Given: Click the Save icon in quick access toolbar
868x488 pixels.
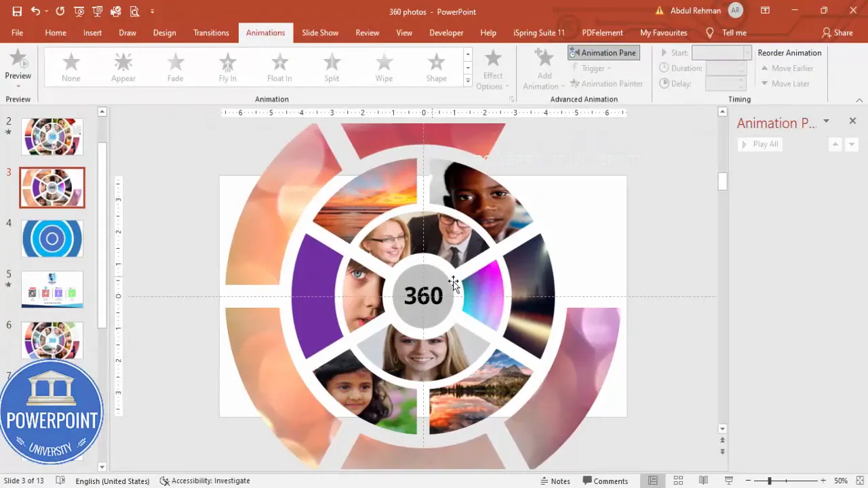Looking at the screenshot, I should 17,12.
